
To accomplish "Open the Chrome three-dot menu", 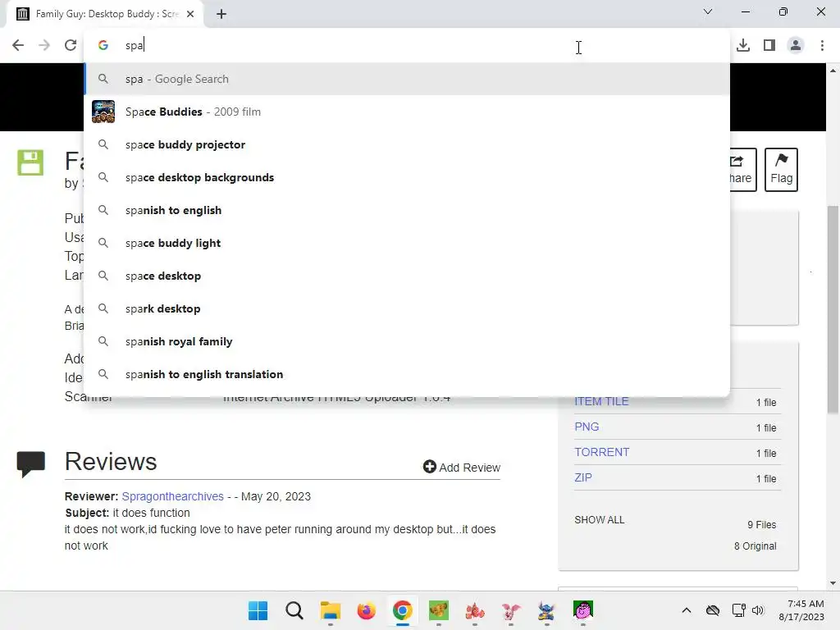I will pyautogui.click(x=822, y=45).
